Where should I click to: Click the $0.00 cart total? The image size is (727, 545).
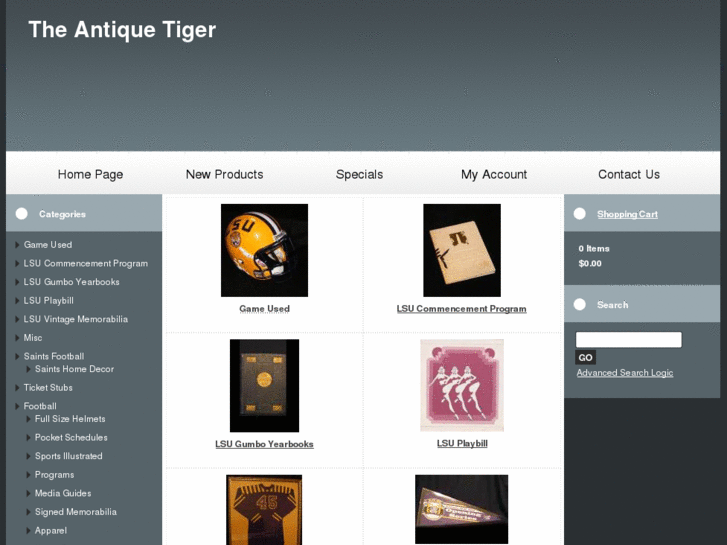(x=590, y=263)
